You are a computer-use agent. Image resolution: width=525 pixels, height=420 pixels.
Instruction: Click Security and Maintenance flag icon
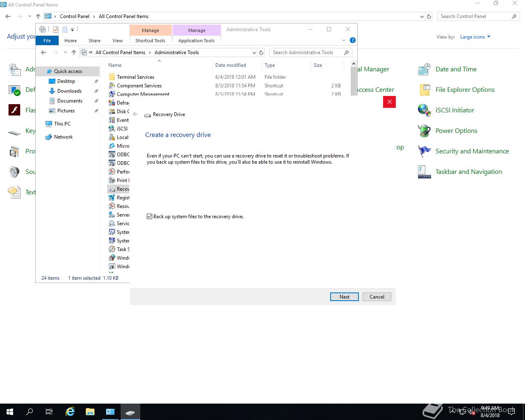pyautogui.click(x=424, y=151)
